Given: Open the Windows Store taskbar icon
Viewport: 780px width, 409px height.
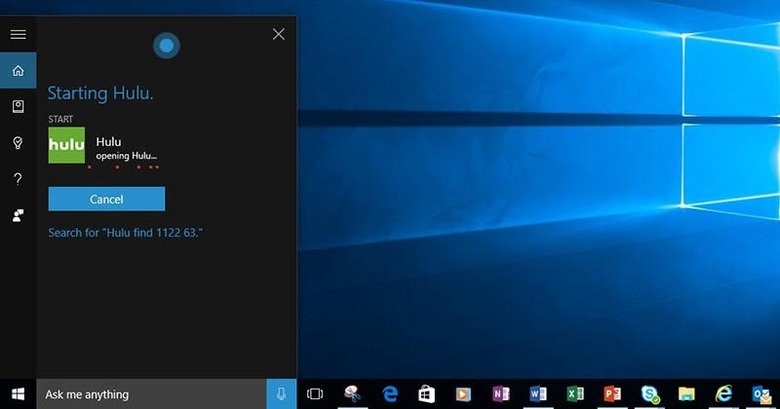Looking at the screenshot, I should pos(426,394).
